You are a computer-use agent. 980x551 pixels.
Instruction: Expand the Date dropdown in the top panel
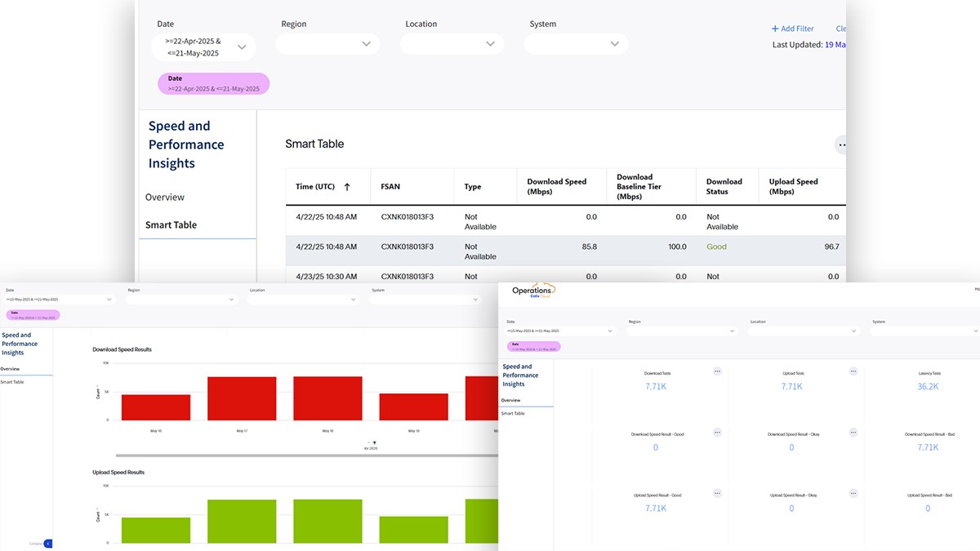point(242,47)
